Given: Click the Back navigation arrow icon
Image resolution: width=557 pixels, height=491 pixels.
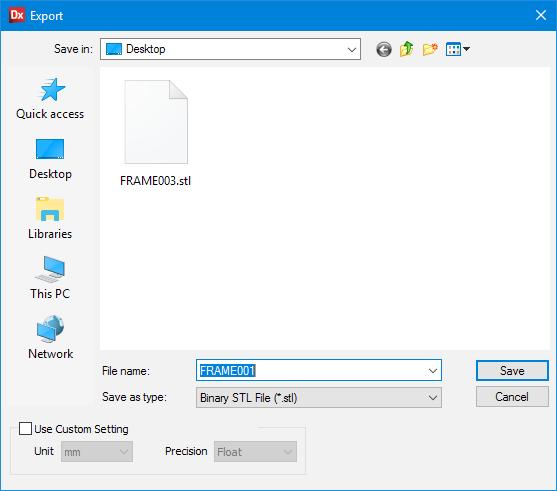Looking at the screenshot, I should click(384, 49).
